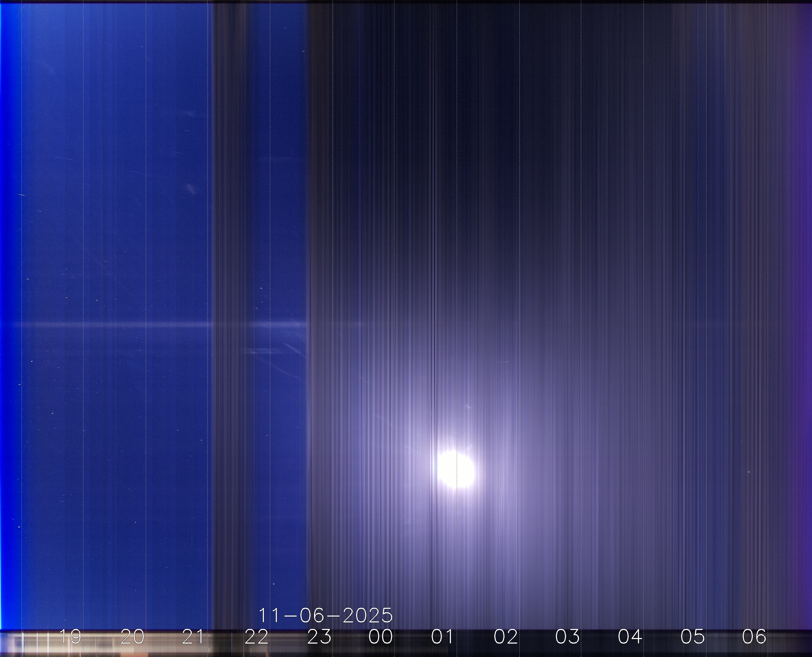Click the beige horizon strip below 20

tap(132, 648)
